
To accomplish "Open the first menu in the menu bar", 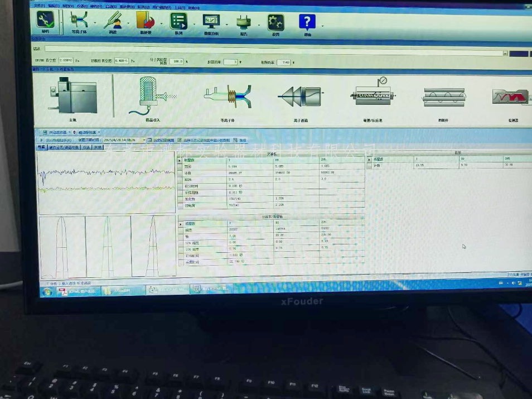I will pyautogui.click(x=38, y=5).
